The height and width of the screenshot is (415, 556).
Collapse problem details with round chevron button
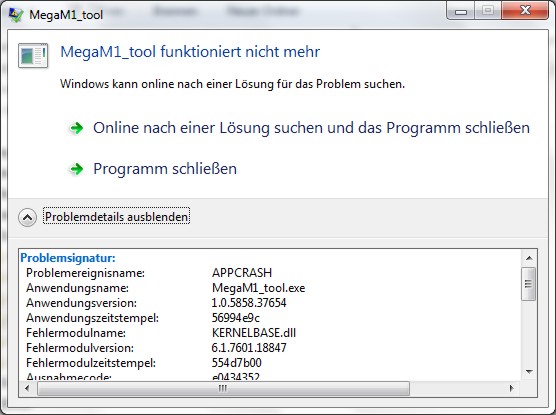click(x=27, y=217)
